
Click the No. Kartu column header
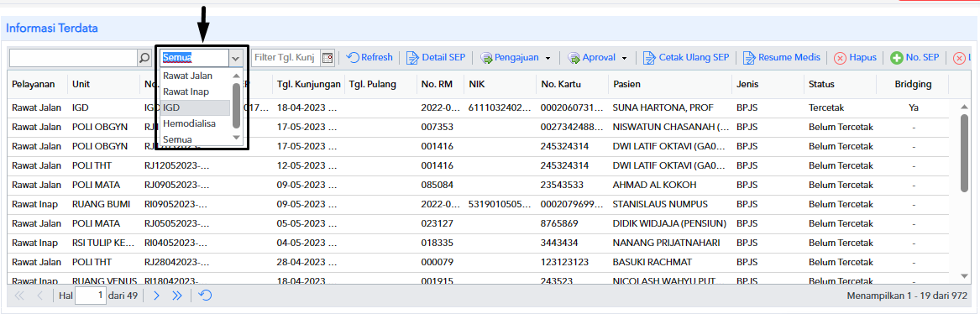coord(572,84)
